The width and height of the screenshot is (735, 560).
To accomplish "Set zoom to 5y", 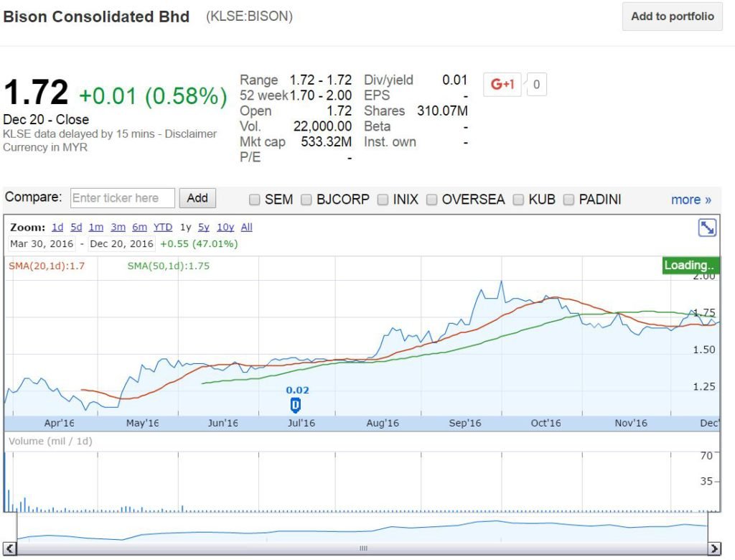I will [x=203, y=227].
